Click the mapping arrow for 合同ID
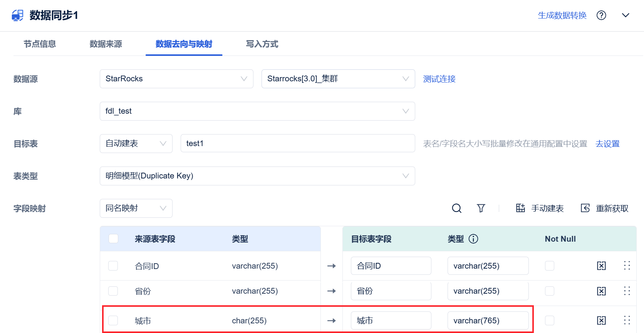Screen dimensions: 644x333 click(332, 266)
